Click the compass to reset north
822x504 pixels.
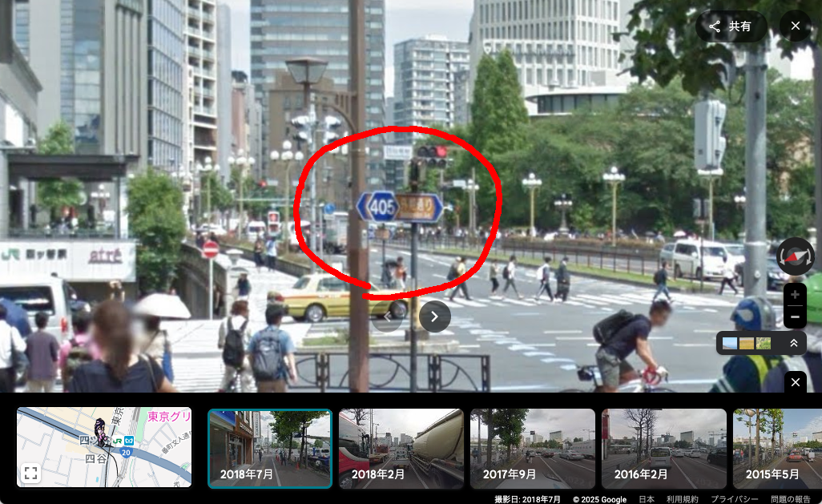point(795,256)
